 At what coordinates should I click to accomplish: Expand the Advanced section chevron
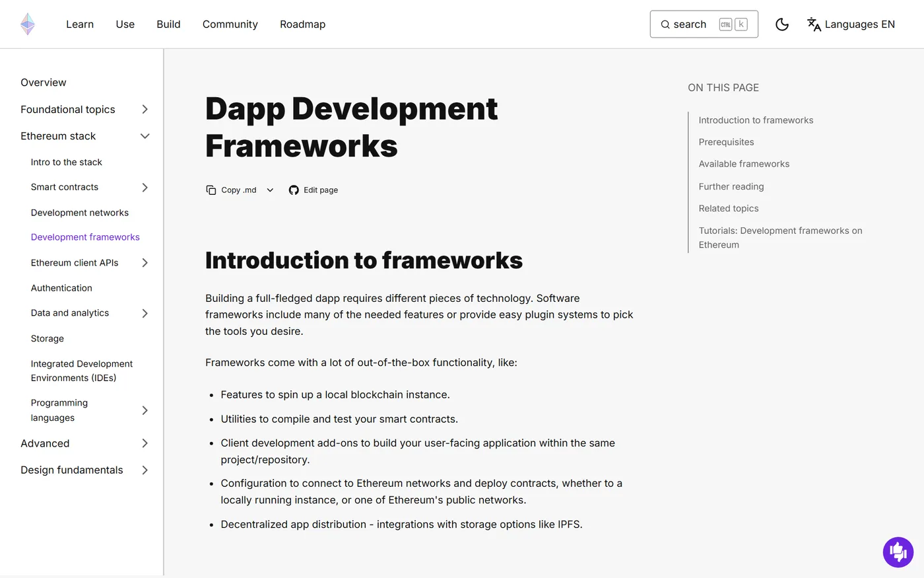tap(145, 444)
